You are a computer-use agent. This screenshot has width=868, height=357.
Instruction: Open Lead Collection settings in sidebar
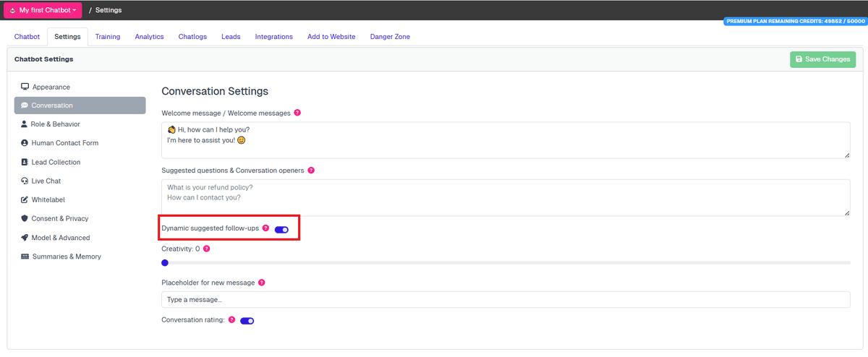coord(55,163)
